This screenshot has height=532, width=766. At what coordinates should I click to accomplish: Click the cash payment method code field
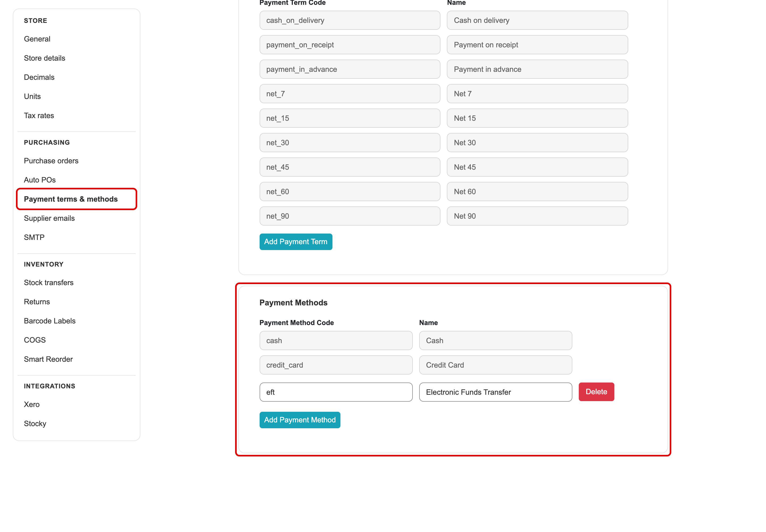(x=336, y=341)
